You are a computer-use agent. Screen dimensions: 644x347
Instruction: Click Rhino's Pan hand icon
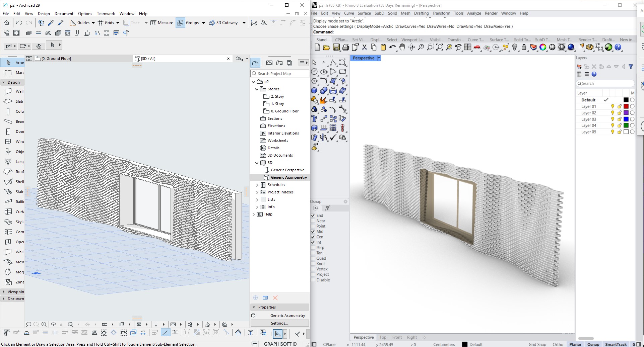pyautogui.click(x=402, y=48)
